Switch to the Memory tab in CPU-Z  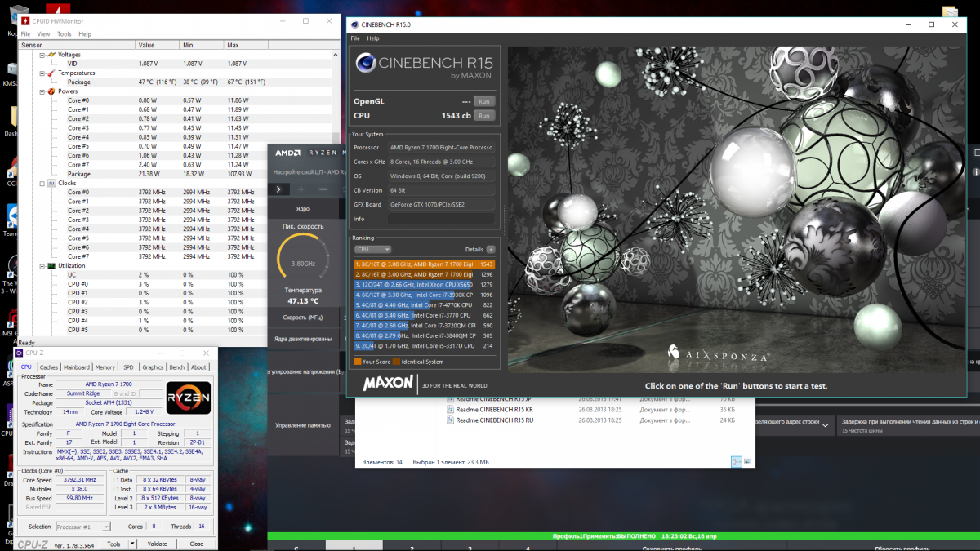[x=105, y=367]
